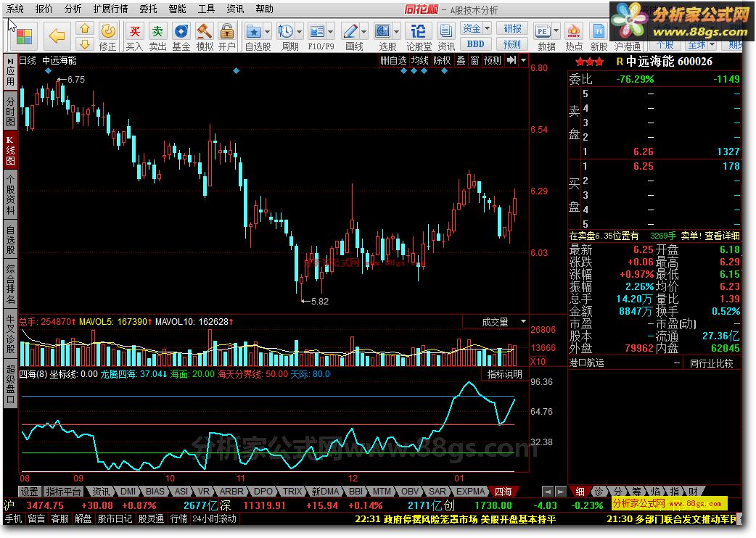The height and width of the screenshot is (538, 756).
Task: Expand the 资金 dropdown arrow
Action: point(487,28)
